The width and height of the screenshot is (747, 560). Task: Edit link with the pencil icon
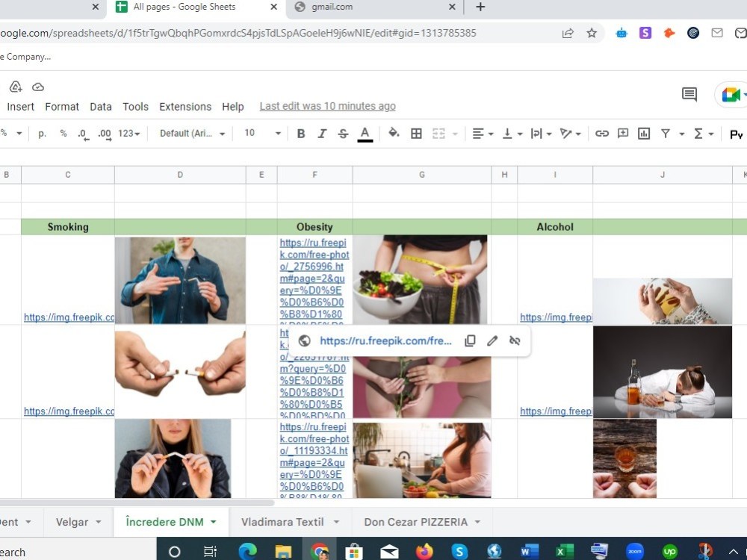click(492, 340)
